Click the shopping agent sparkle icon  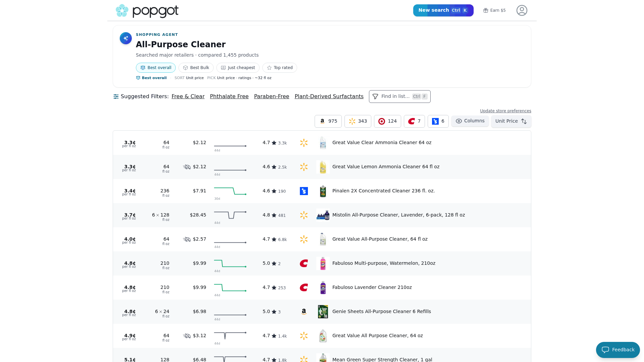(x=126, y=38)
